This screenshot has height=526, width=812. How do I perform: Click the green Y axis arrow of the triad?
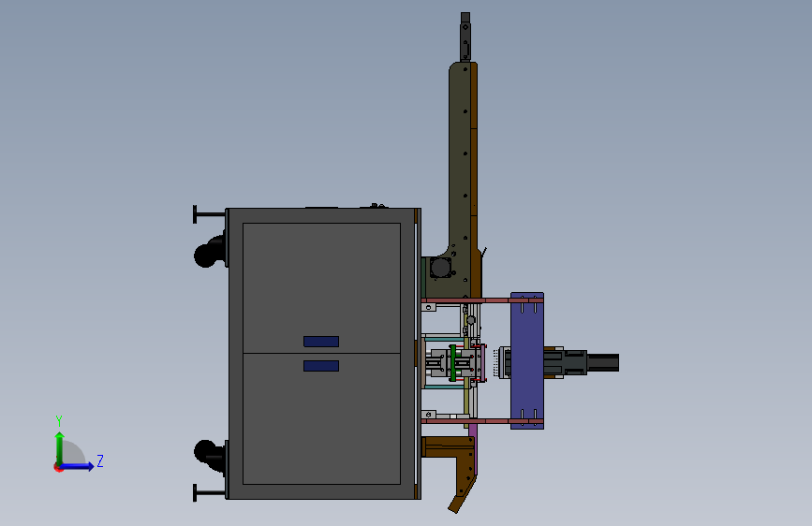(x=59, y=447)
